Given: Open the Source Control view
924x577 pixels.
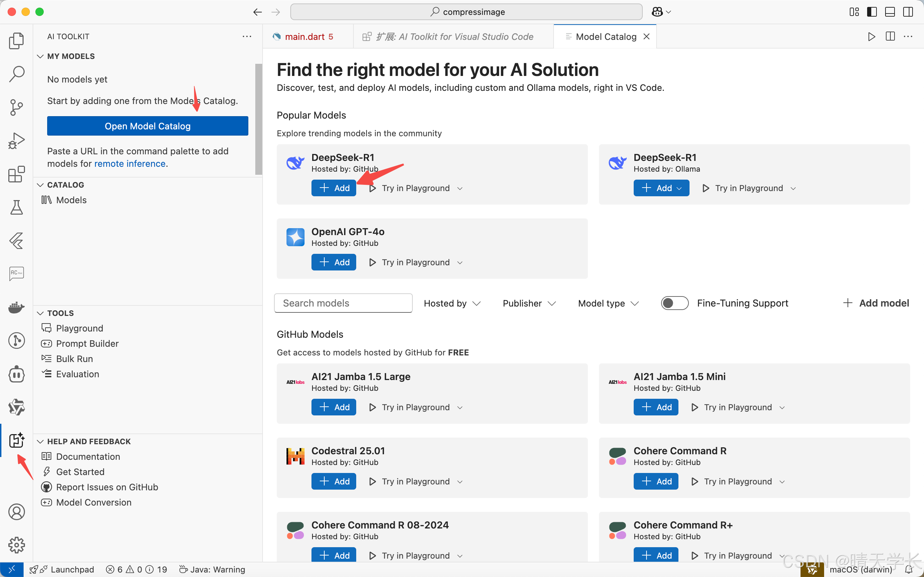Looking at the screenshot, I should coord(16,107).
